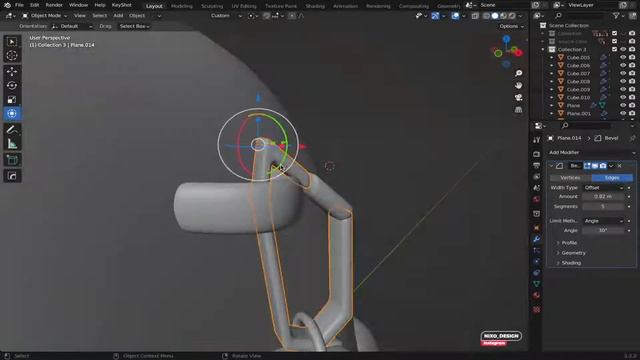Hide Cube.005 with its eye icon
The width and height of the screenshot is (640, 360).
click(x=623, y=58)
